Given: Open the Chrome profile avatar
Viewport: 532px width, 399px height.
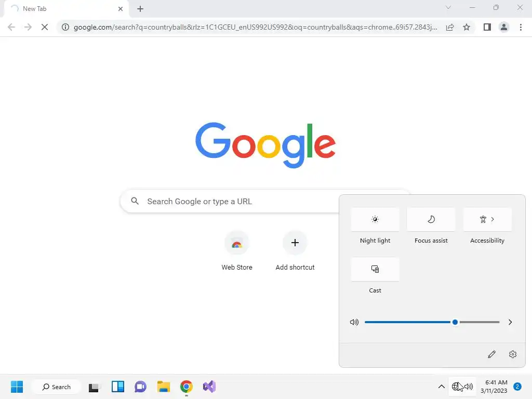Looking at the screenshot, I should [504, 27].
